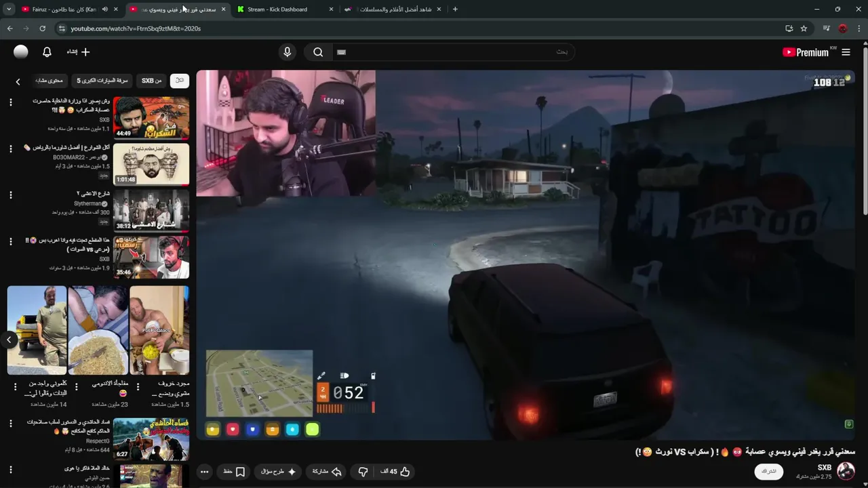
Task: Click on the video player
Action: click(526, 255)
